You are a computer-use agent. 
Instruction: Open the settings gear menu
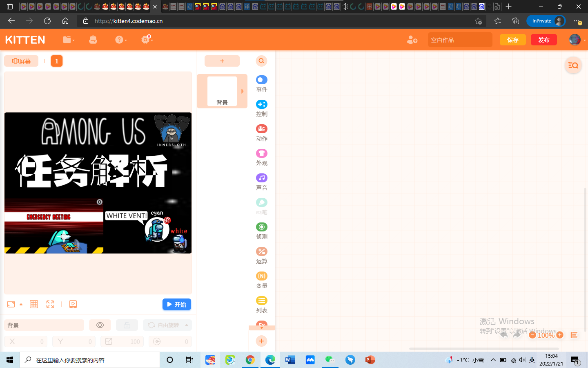coord(147,39)
